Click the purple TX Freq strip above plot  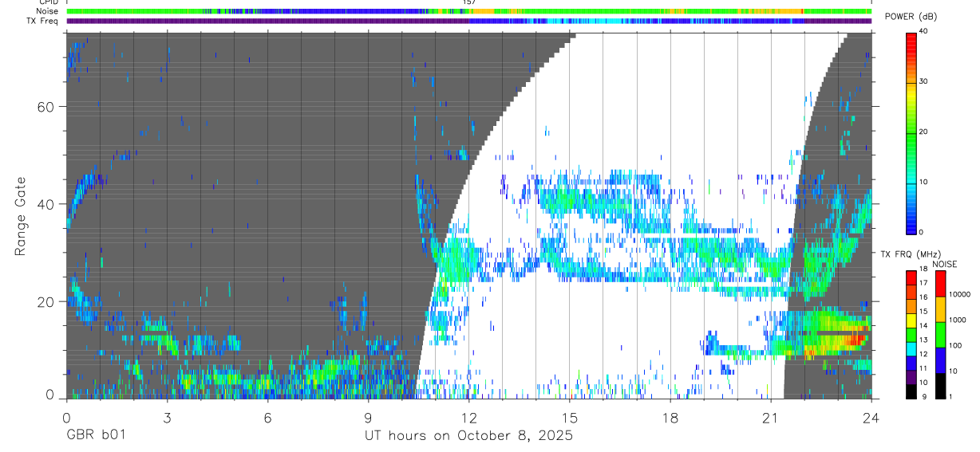468,21
